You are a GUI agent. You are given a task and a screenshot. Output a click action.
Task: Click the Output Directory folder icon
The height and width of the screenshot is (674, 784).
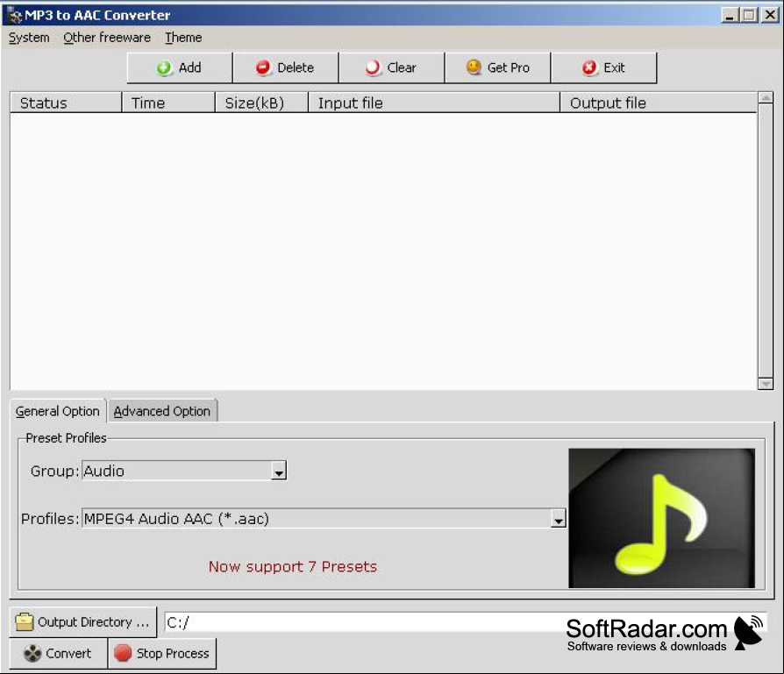(x=24, y=621)
